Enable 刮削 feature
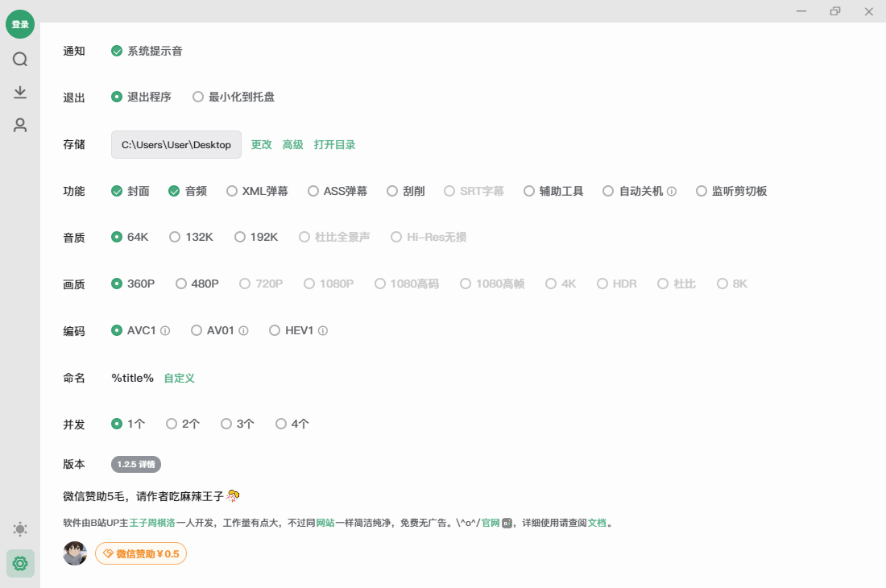The height and width of the screenshot is (588, 886). point(406,191)
